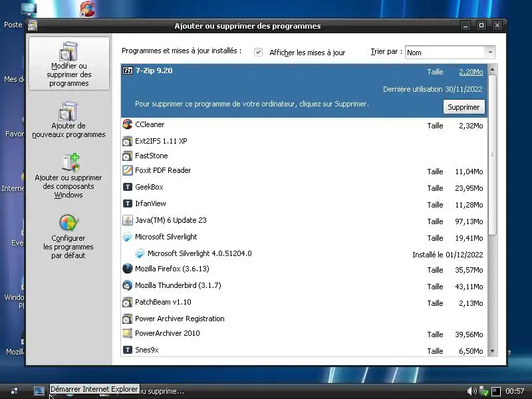
Task: Select Mozilla Firefox (3.6.13) entry
Action: [305, 269]
